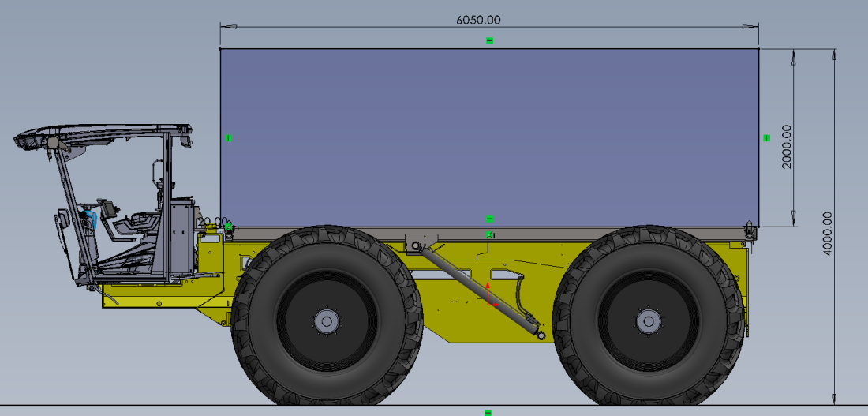Click the 2000.00 vertical dimension value

click(786, 146)
